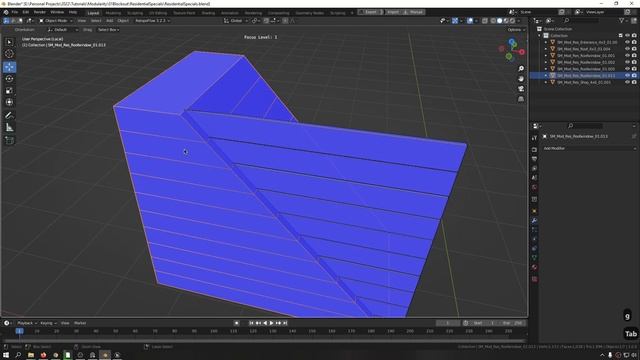Switch to the Modeling workspace tab
The image size is (640, 360).
click(113, 13)
